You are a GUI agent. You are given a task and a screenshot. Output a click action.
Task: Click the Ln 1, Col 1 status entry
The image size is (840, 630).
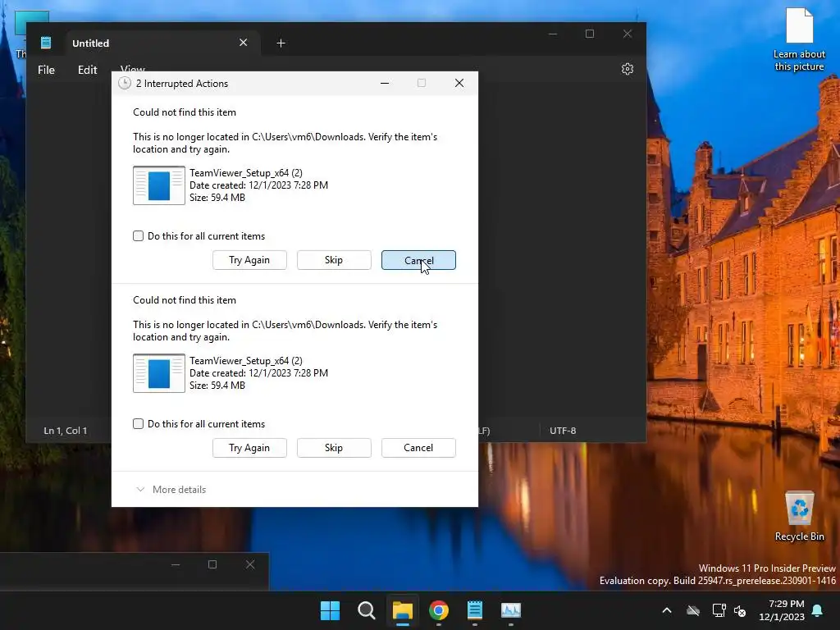[66, 431]
